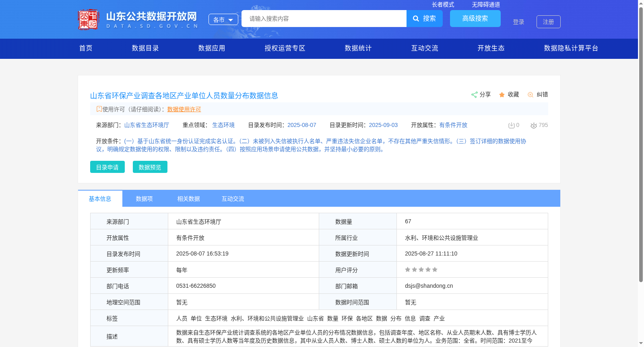644x347 pixels.
Task: Click 纠错 to report error
Action: tap(542, 94)
